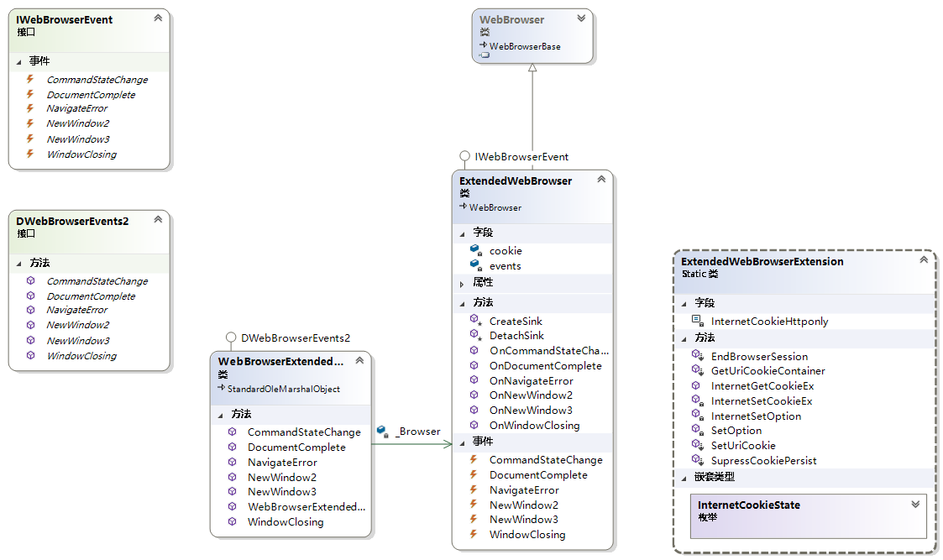
Task: Click the CreateSink method icon
Action: pos(476,320)
